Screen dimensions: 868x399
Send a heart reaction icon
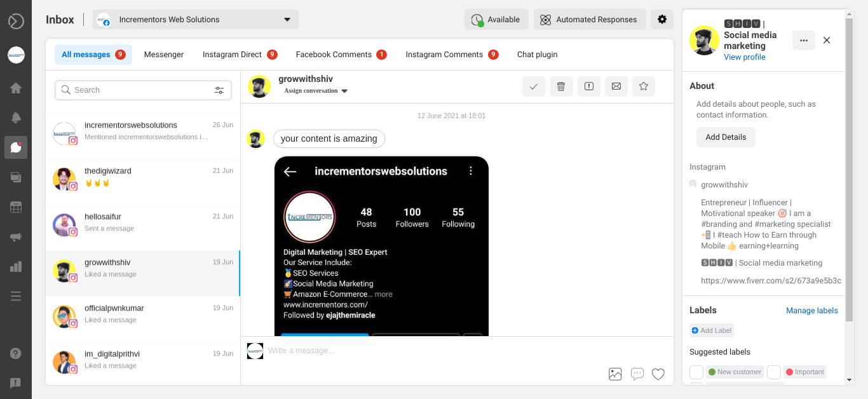(658, 374)
